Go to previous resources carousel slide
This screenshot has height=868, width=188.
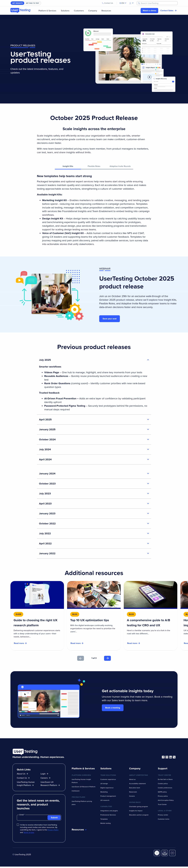click(x=81, y=658)
